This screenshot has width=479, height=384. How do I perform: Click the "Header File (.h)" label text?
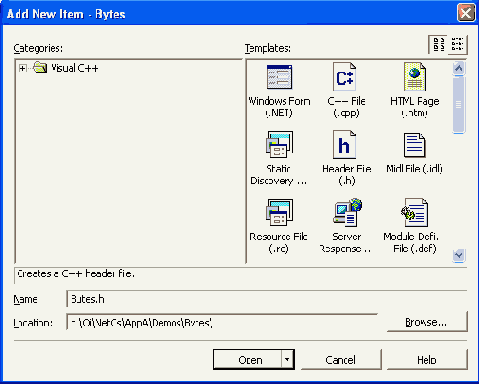coord(347,174)
